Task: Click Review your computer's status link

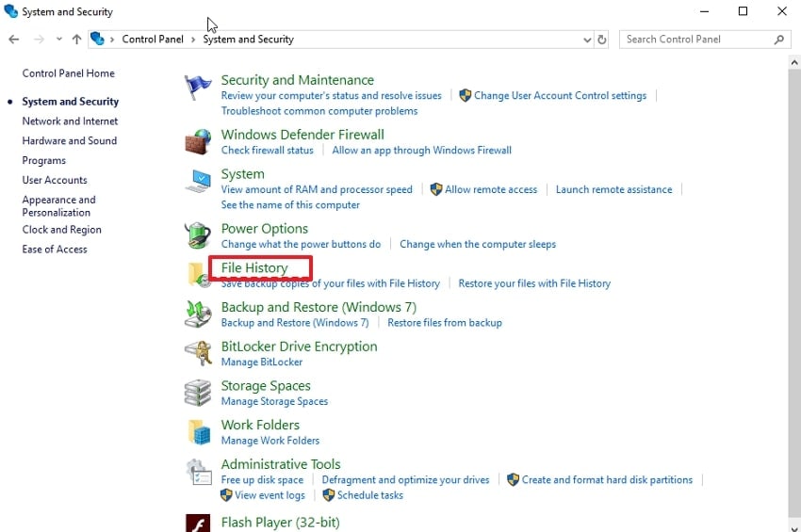Action: (331, 95)
